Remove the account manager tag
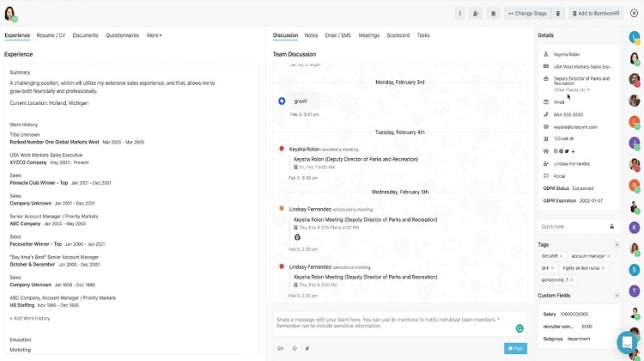 pyautogui.click(x=609, y=256)
